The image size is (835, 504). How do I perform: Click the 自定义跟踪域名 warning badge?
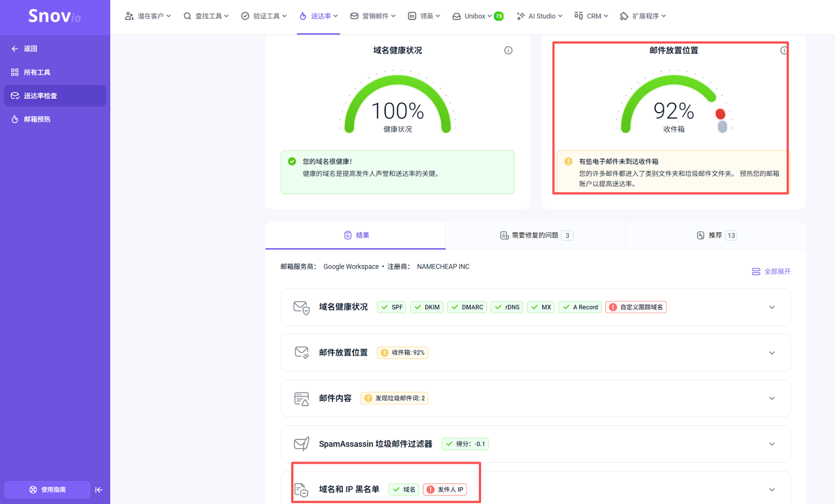[x=636, y=307]
